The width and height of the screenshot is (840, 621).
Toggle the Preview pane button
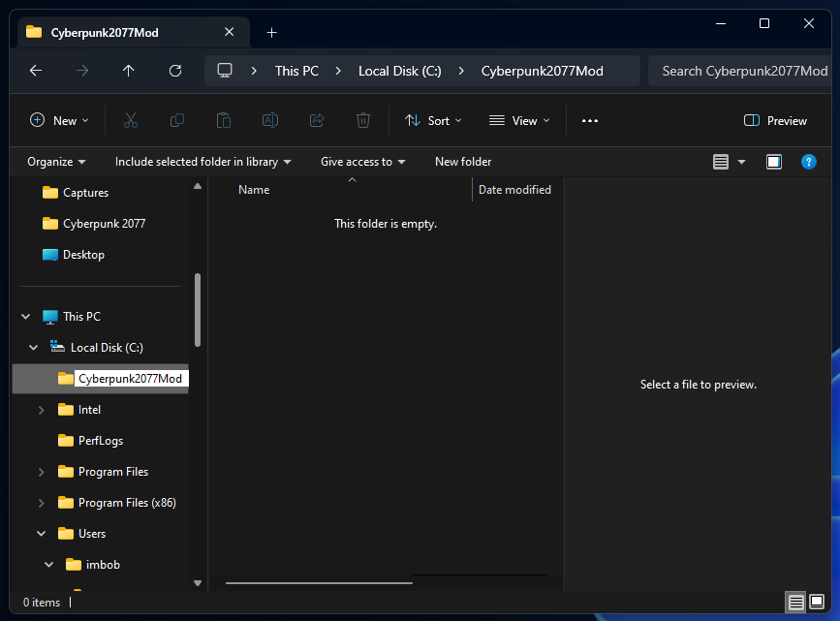pos(775,120)
